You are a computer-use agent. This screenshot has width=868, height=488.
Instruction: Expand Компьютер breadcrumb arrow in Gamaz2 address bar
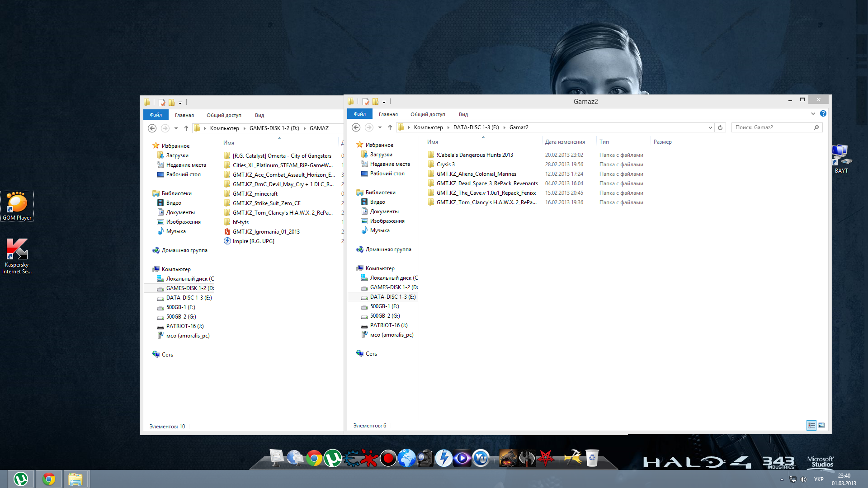pos(448,127)
